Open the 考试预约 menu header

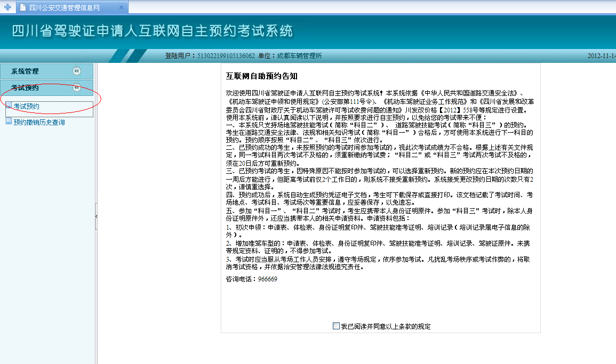(47, 87)
